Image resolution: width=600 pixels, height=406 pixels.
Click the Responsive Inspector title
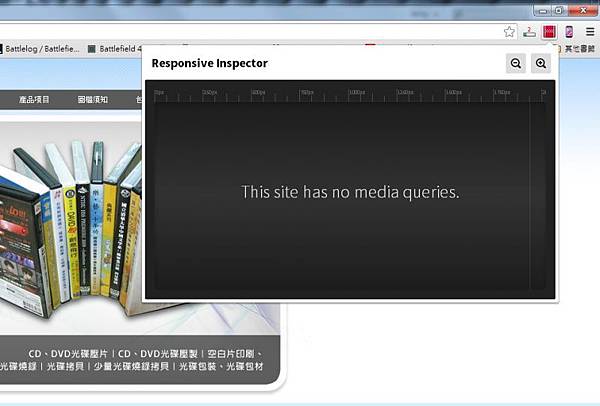pyautogui.click(x=210, y=63)
